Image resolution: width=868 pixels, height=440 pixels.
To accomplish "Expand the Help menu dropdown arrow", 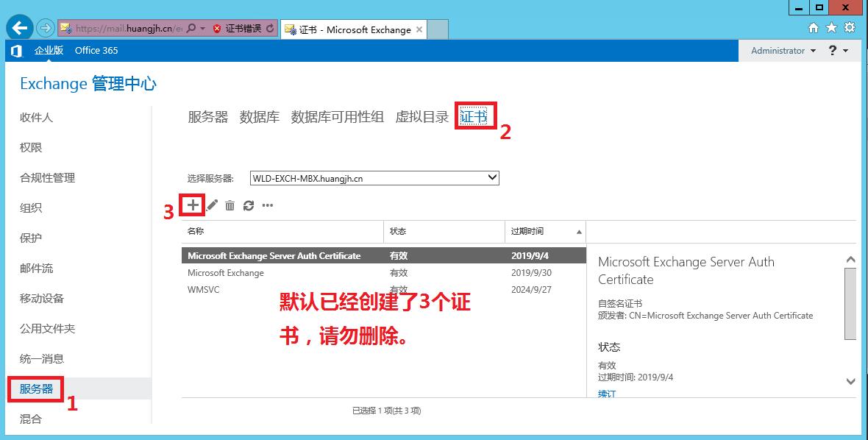I will (845, 51).
